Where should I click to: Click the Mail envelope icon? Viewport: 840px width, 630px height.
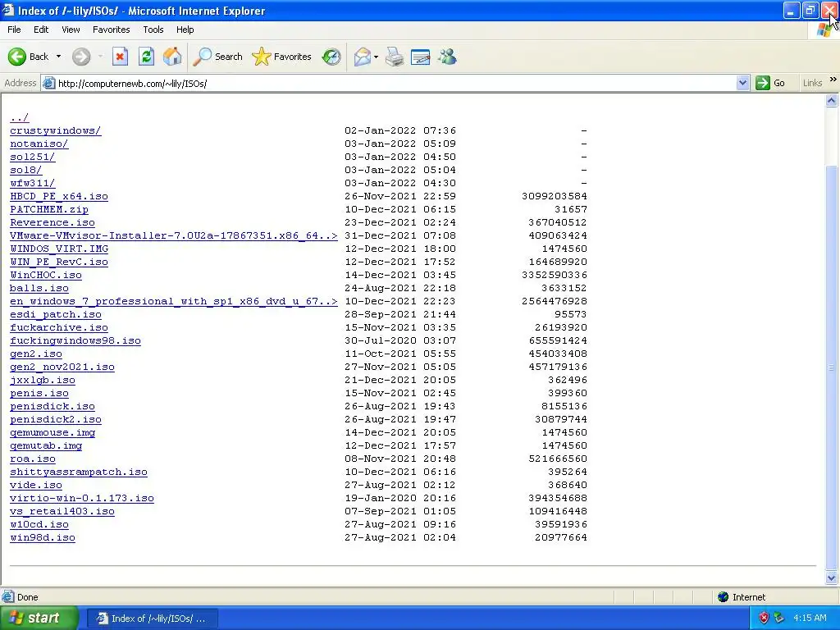[362, 57]
